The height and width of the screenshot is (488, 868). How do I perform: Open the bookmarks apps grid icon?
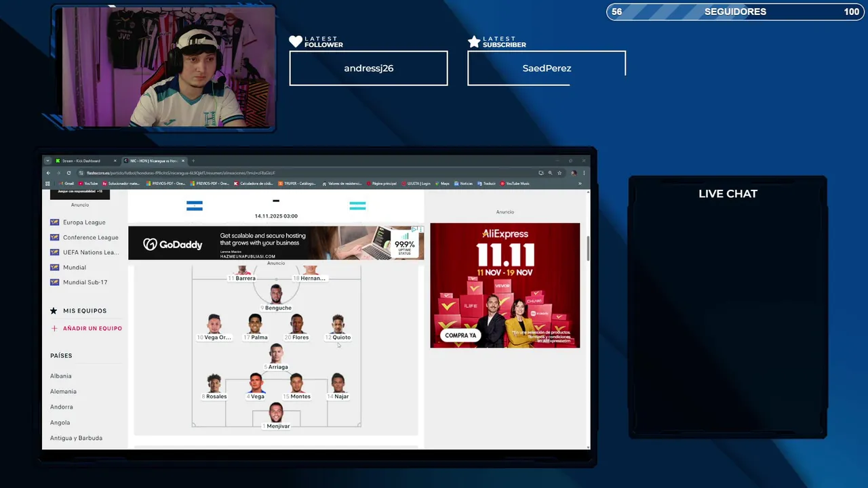pos(47,184)
